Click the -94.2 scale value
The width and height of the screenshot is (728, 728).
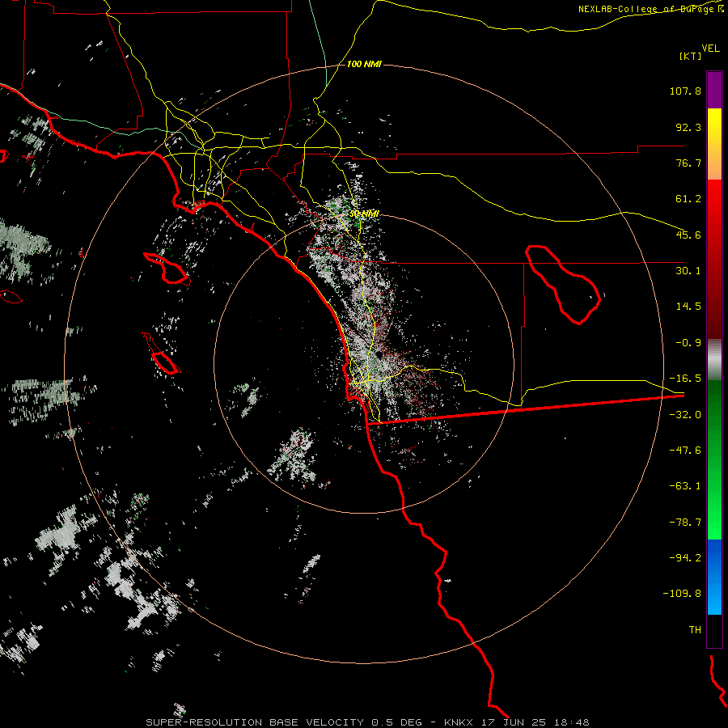coord(685,557)
